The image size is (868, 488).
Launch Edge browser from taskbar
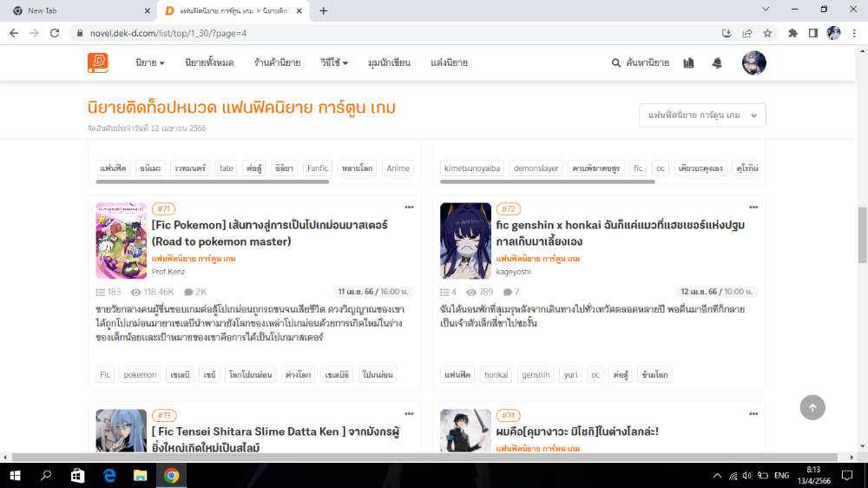(x=109, y=475)
